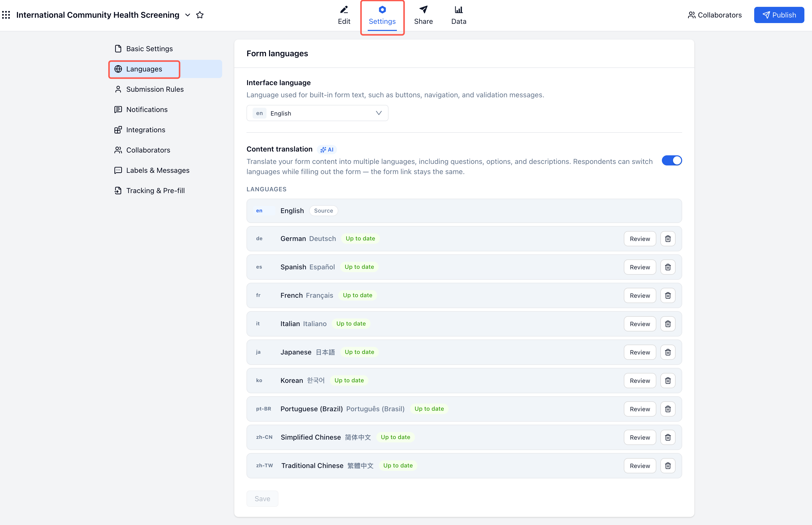The height and width of the screenshot is (525, 812).
Task: Click German's Up to date status badge
Action: (x=360, y=239)
